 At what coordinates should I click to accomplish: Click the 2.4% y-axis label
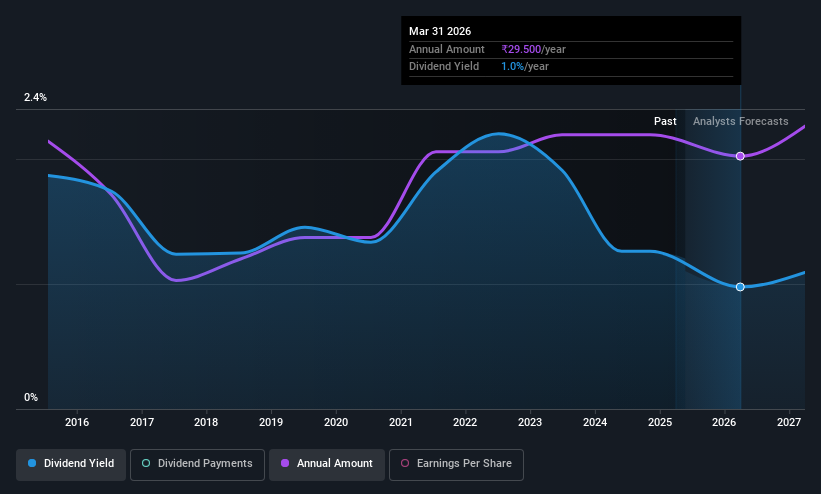(35, 97)
